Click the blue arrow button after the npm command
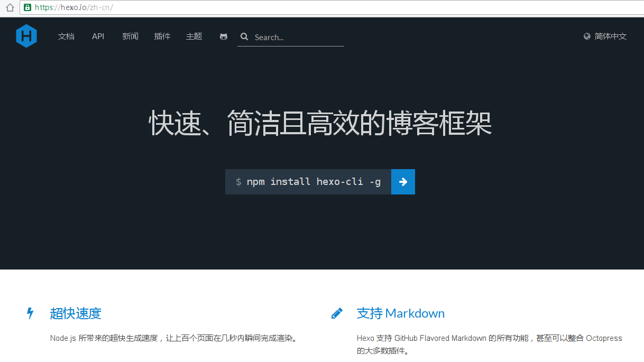This screenshot has width=644, height=362. coord(403,182)
